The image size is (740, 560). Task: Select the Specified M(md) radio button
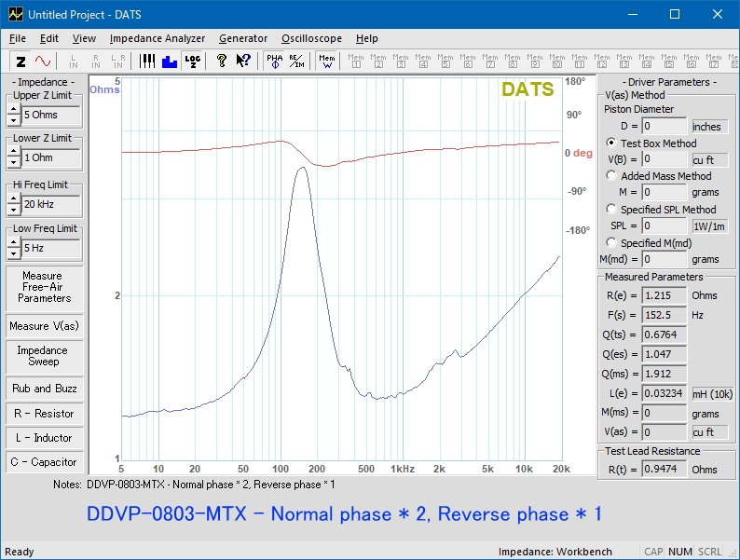tap(611, 242)
